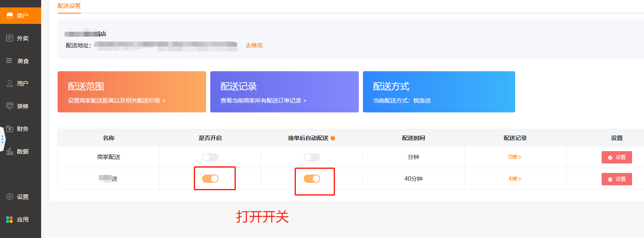Toggle 接单后自动配送 for 商家配送

[312, 157]
